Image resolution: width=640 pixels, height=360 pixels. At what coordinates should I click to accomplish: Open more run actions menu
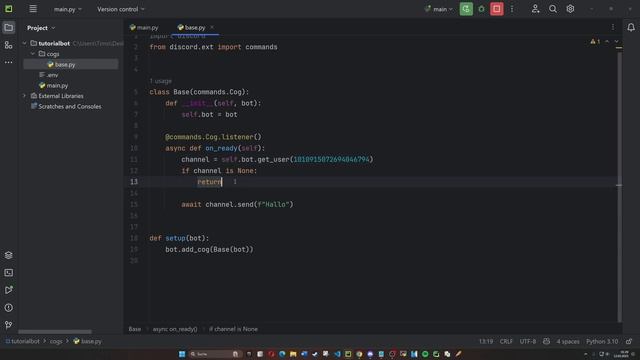(512, 9)
